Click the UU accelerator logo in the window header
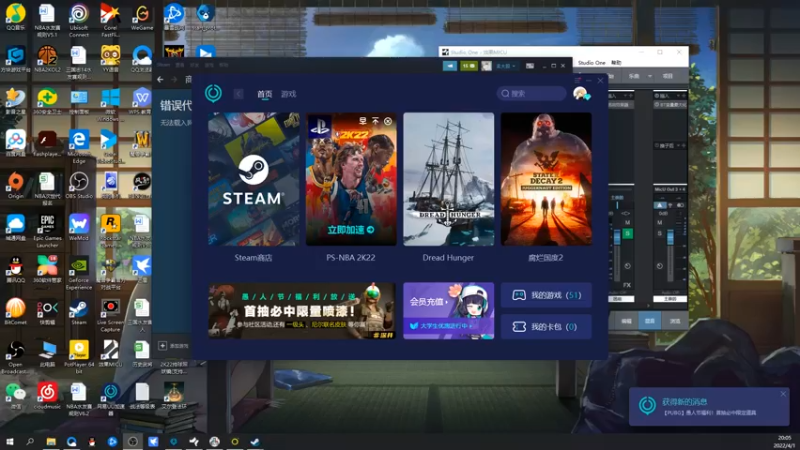 coord(213,93)
